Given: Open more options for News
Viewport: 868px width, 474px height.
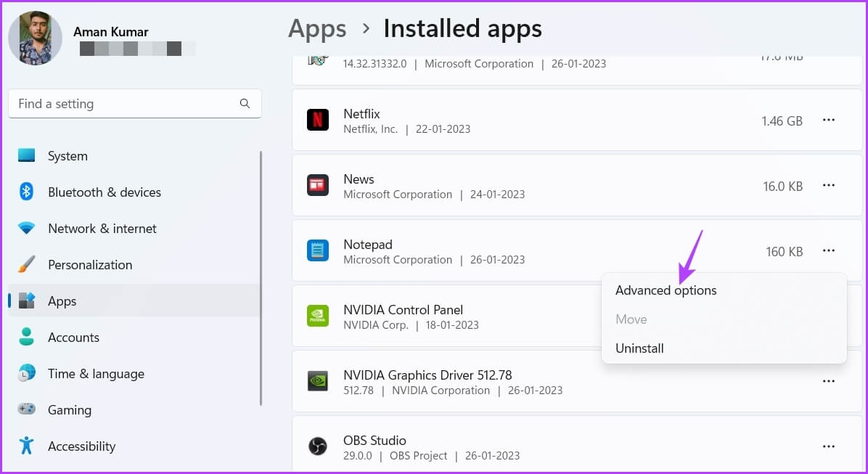Looking at the screenshot, I should point(829,186).
